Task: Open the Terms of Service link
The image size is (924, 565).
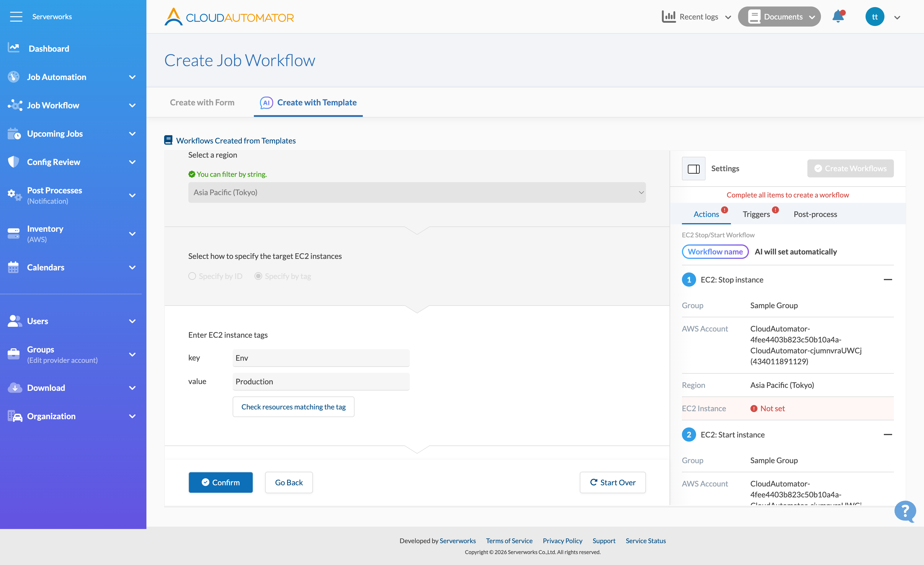Action: pos(509,540)
